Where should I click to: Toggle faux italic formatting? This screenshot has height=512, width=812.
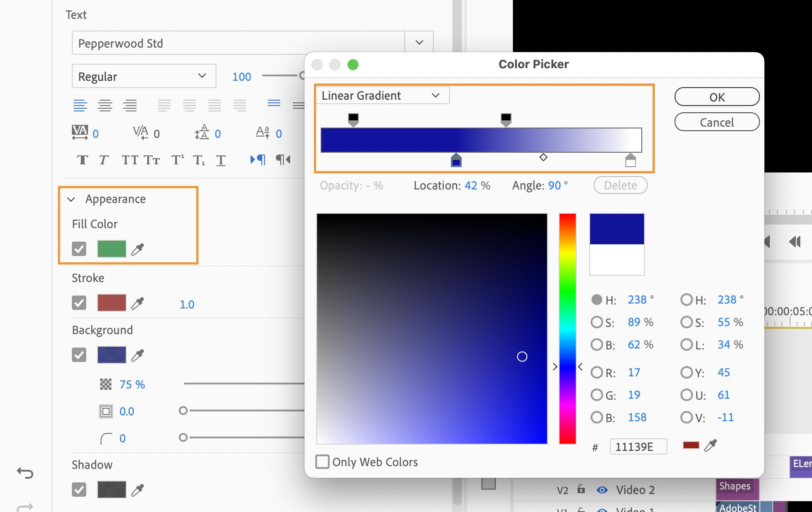click(x=104, y=159)
